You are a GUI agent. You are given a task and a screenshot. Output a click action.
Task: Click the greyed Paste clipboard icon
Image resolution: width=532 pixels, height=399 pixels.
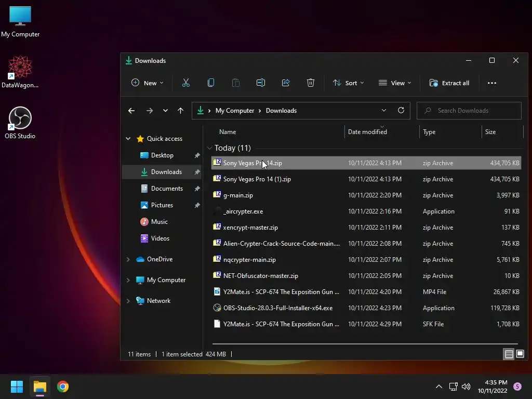[x=236, y=83]
